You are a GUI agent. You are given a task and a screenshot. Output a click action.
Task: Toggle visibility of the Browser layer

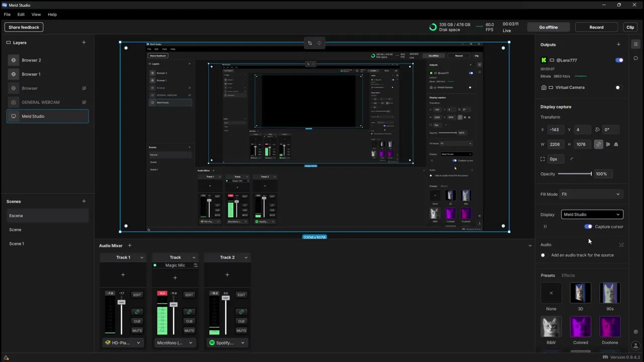click(x=84, y=88)
